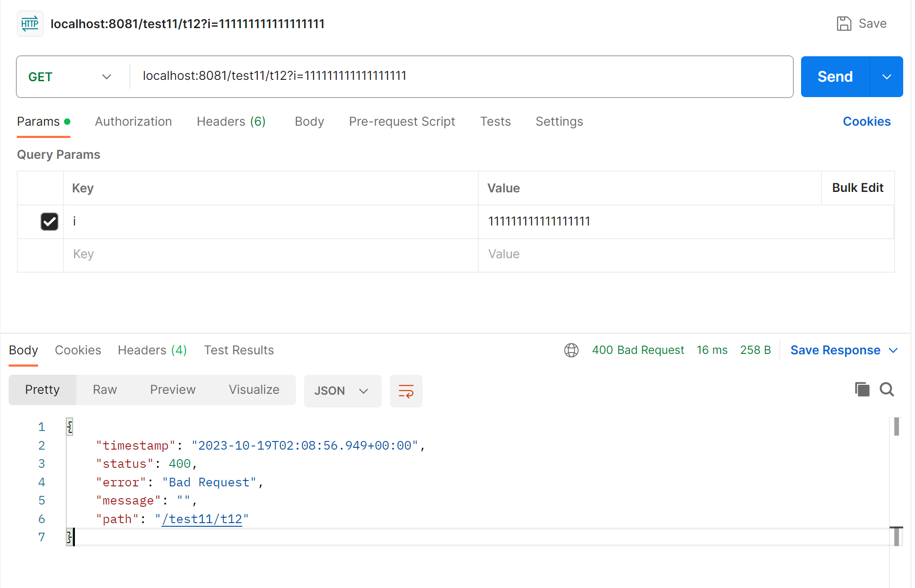This screenshot has width=915, height=588.
Task: Click the "timestamp" line in response
Action: click(x=260, y=446)
